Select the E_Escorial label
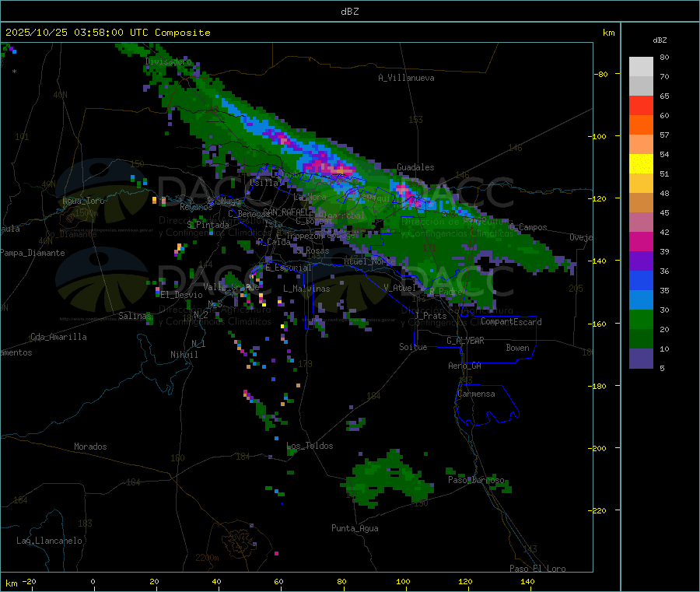The height and width of the screenshot is (592, 700). [x=289, y=268]
